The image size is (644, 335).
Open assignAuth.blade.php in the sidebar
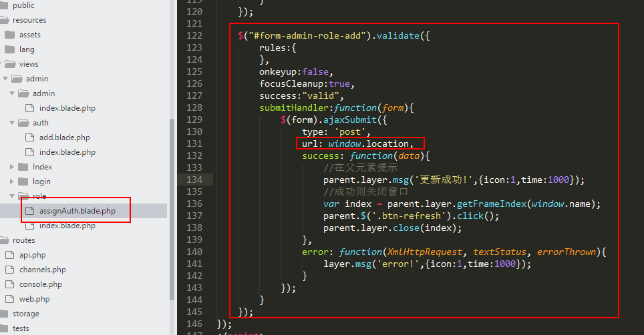[77, 211]
